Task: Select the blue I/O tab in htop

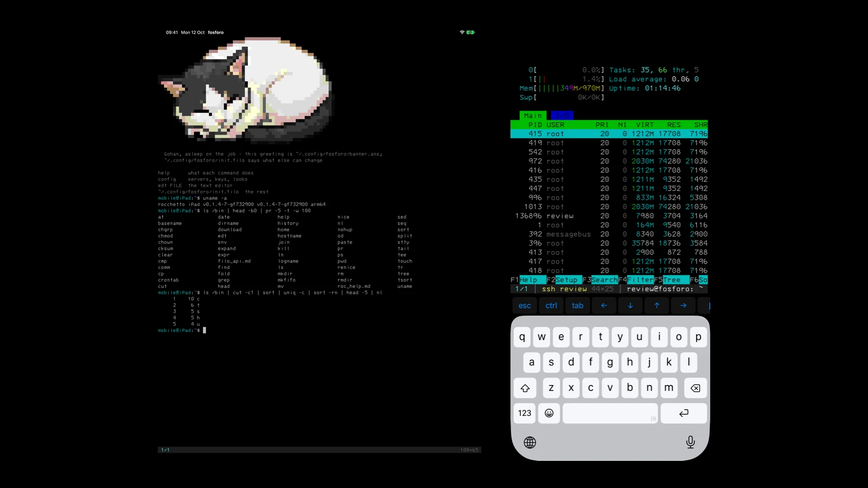Action: coord(562,115)
